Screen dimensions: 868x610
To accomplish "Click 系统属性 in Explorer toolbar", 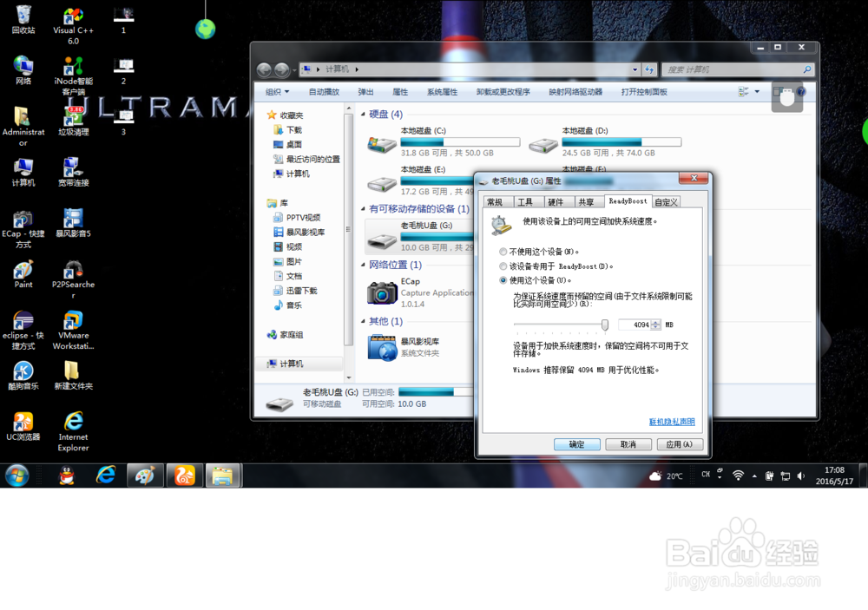I will (443, 92).
